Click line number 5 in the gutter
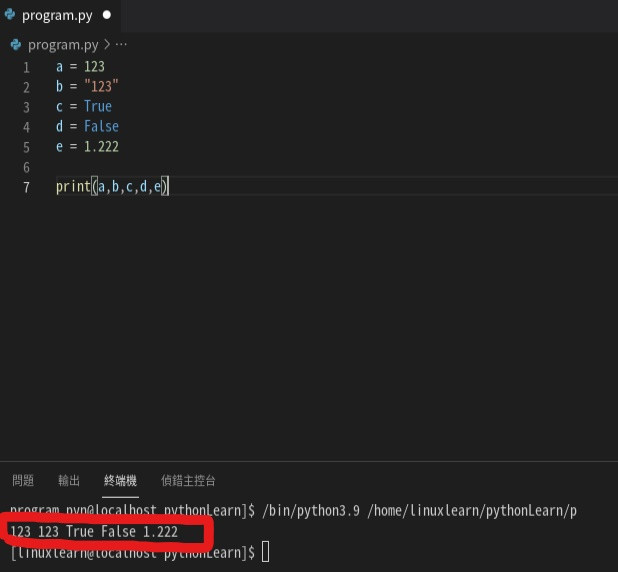The width and height of the screenshot is (618, 572). tap(26, 147)
